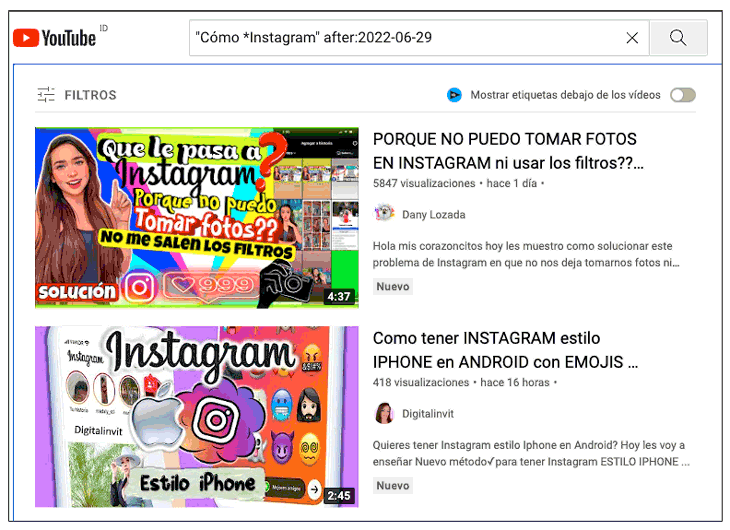The image size is (730, 530).
Task: Open the FILTROS filter options
Action: point(77,95)
